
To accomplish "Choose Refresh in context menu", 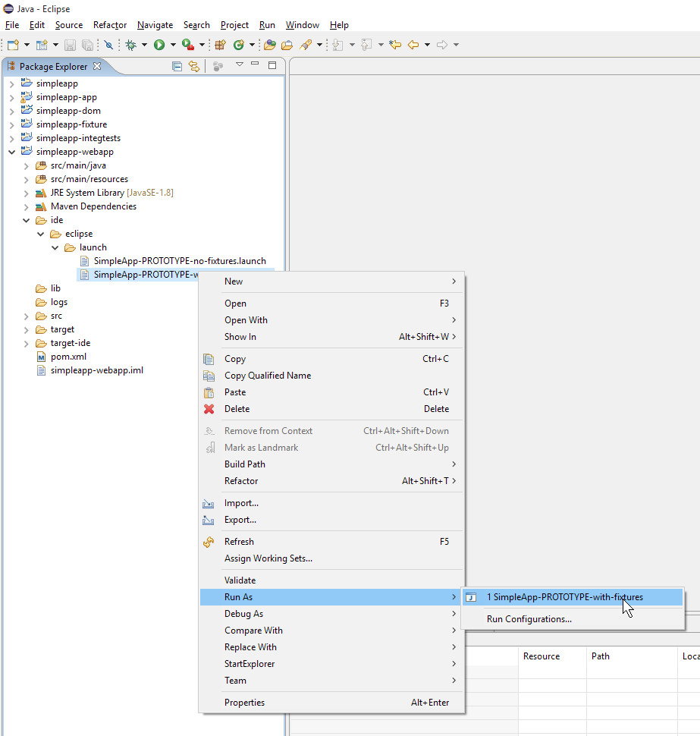I will pyautogui.click(x=332, y=542).
